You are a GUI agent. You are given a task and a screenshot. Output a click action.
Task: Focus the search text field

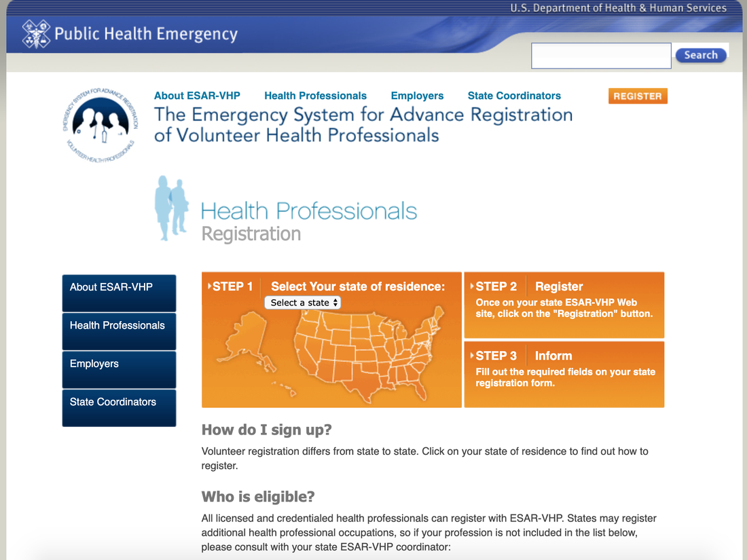pyautogui.click(x=601, y=56)
